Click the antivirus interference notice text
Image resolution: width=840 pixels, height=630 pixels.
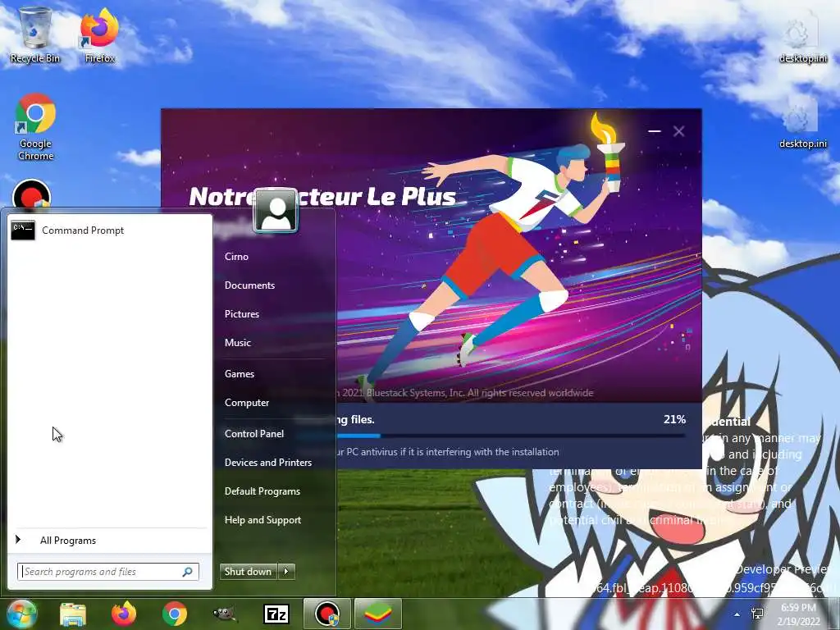(447, 452)
